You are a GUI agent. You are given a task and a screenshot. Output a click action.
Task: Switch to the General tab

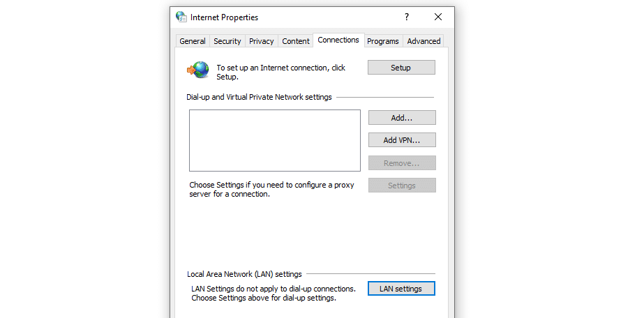[193, 41]
